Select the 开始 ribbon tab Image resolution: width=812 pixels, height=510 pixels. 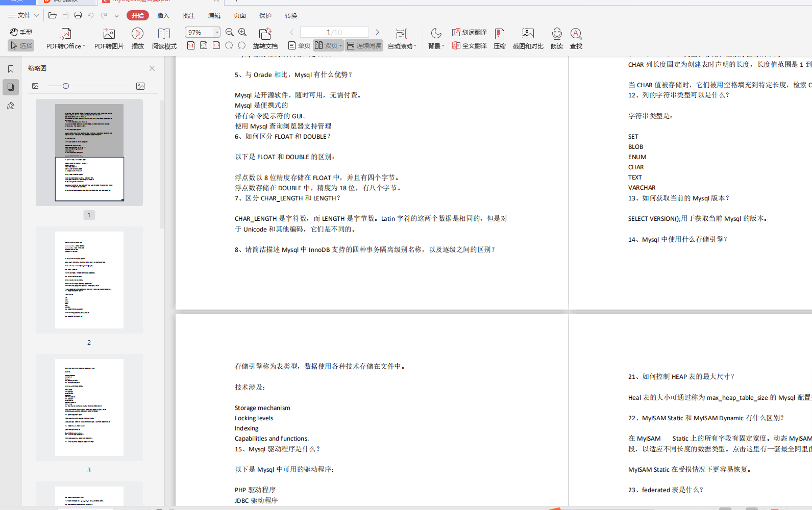[138, 15]
